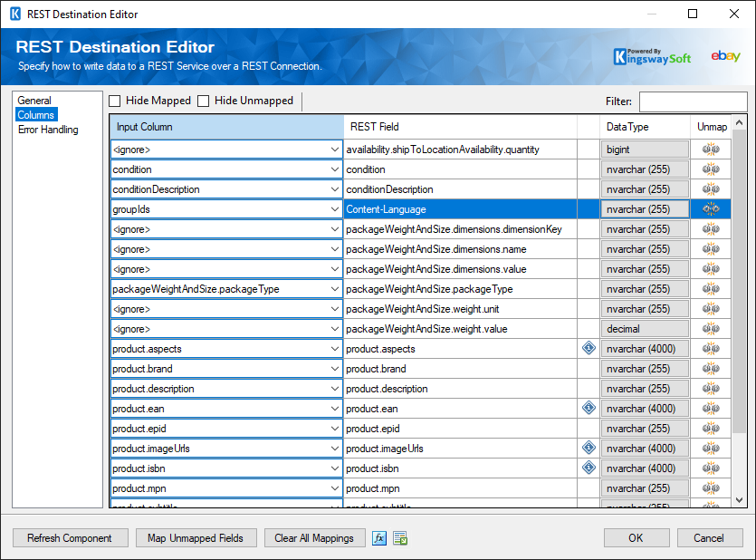
Task: Open the conditionDescription input column dropdown
Action: point(335,189)
